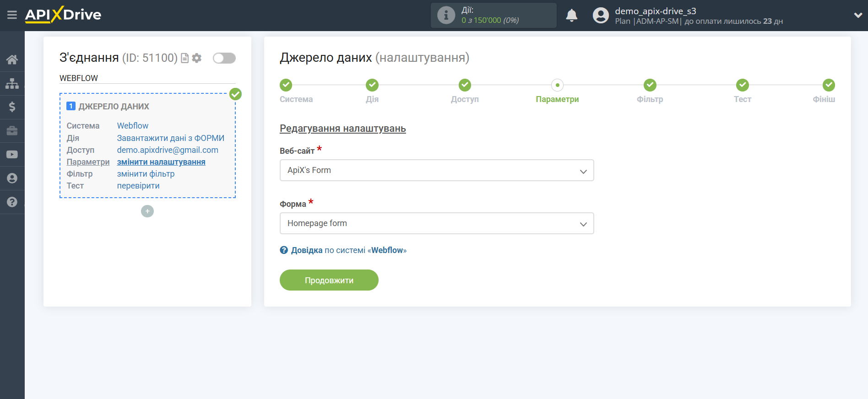This screenshot has height=399, width=868.
Task: Click the Webflow system link
Action: (133, 126)
